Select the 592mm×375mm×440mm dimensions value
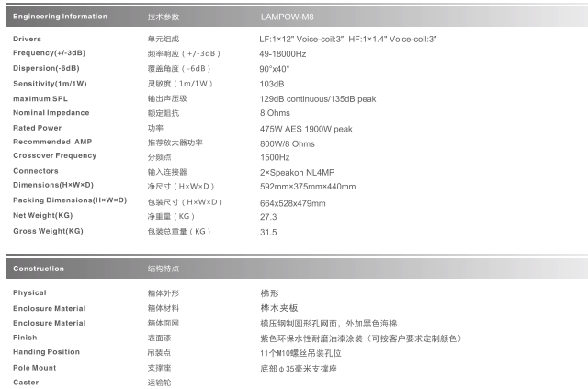588x389 pixels. [307, 187]
